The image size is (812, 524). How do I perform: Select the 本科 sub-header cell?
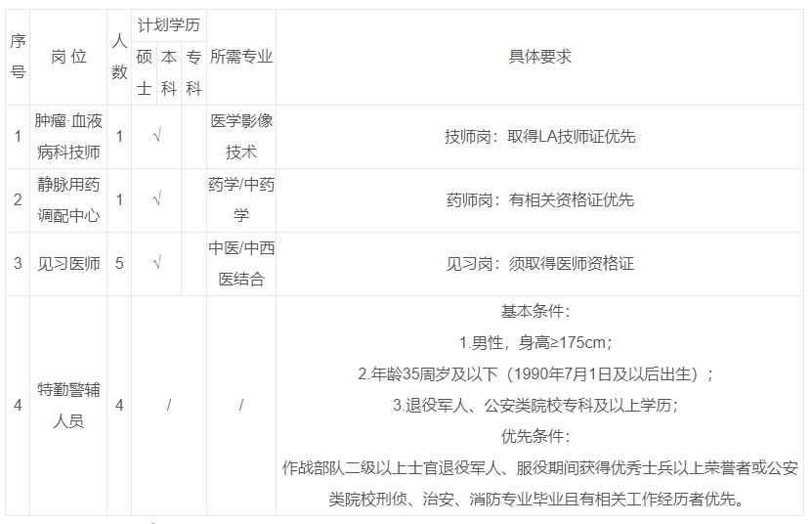pos(169,72)
